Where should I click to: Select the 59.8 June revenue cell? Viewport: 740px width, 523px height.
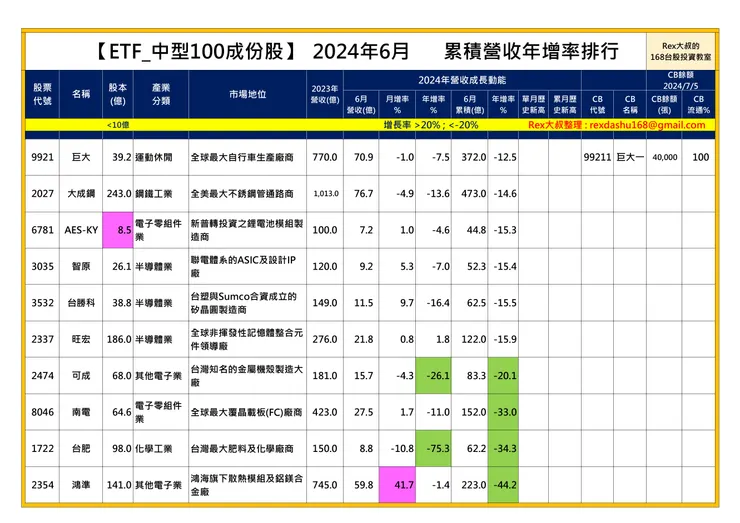point(362,485)
